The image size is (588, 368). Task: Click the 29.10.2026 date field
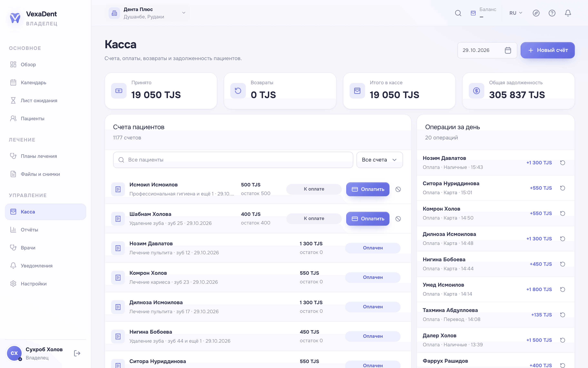[x=487, y=50]
